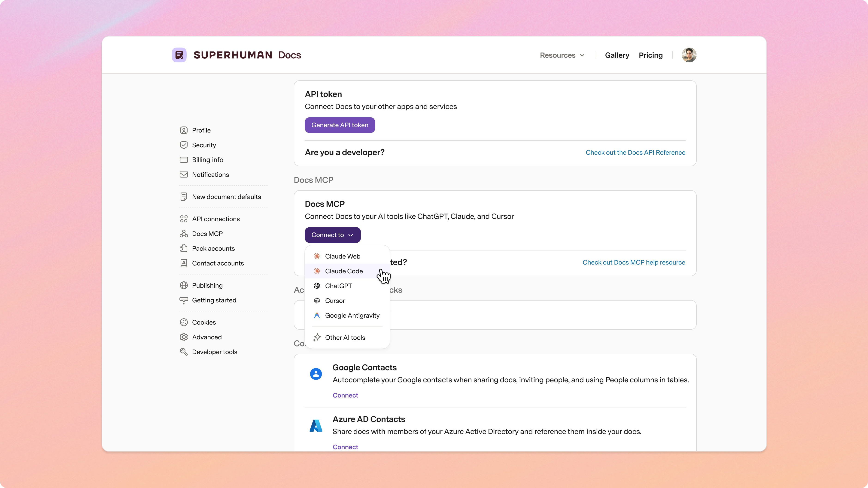Click the SUPERHUMAN Docs wordmark
The image size is (868, 488).
(247, 55)
